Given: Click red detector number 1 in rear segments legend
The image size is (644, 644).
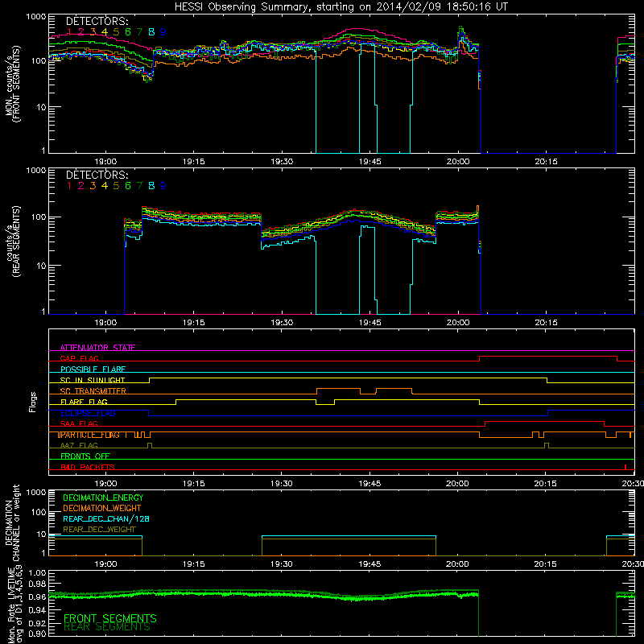Looking at the screenshot, I should [69, 186].
